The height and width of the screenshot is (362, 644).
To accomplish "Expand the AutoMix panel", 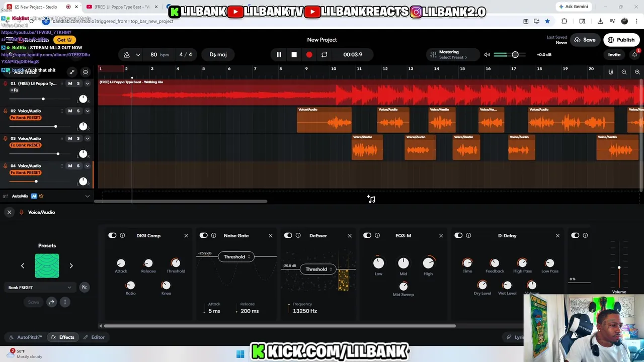I will click(87, 196).
